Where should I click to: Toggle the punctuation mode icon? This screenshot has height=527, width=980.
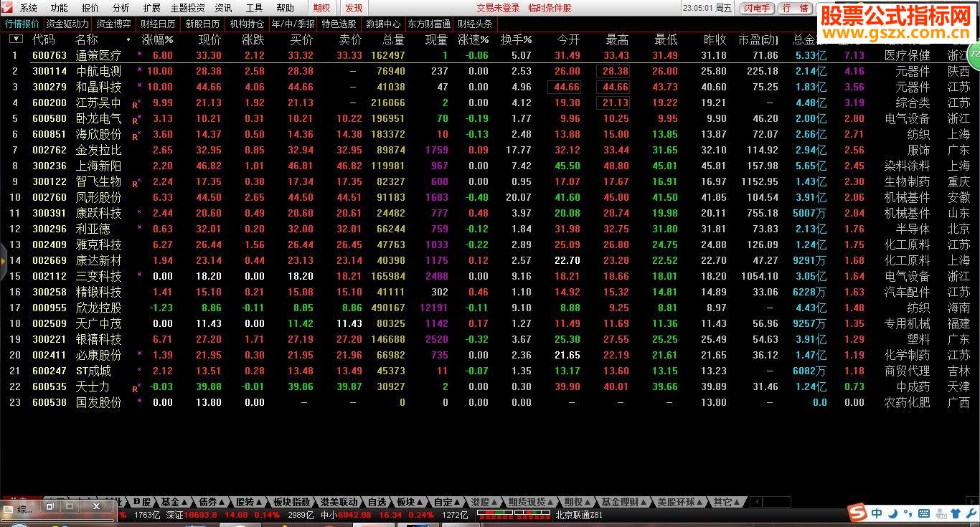point(907,514)
